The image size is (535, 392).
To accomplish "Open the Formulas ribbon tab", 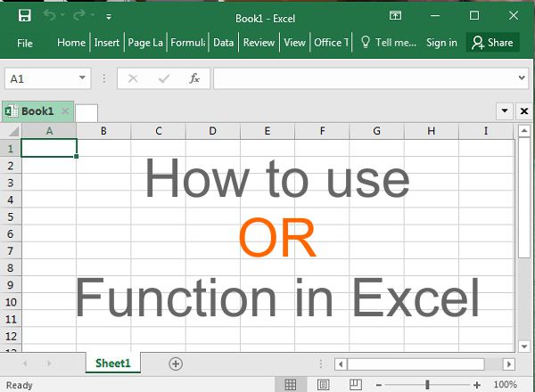I will tap(188, 43).
